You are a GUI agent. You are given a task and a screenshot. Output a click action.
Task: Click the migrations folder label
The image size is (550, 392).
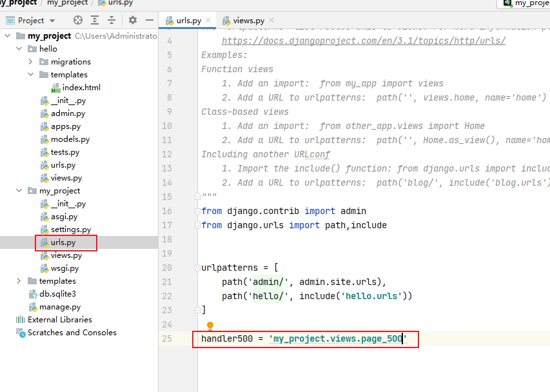coord(70,62)
